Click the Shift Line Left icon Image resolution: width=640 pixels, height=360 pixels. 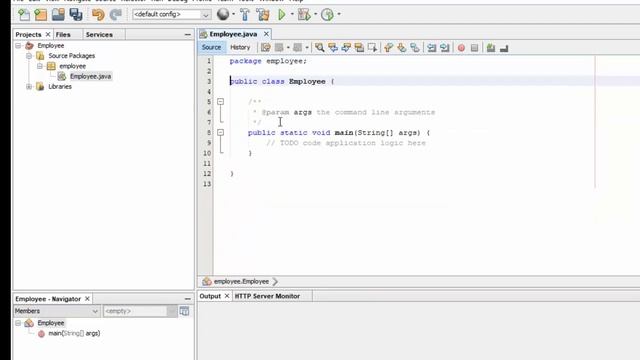tap(431, 48)
